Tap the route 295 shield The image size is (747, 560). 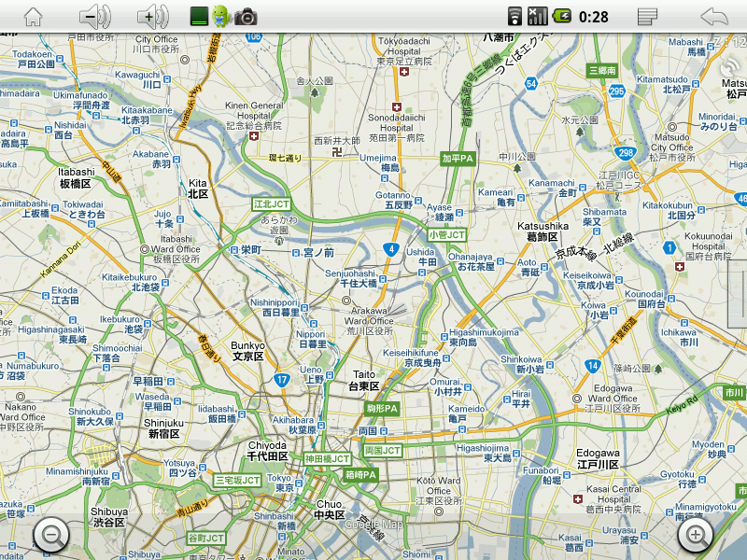tap(616, 91)
